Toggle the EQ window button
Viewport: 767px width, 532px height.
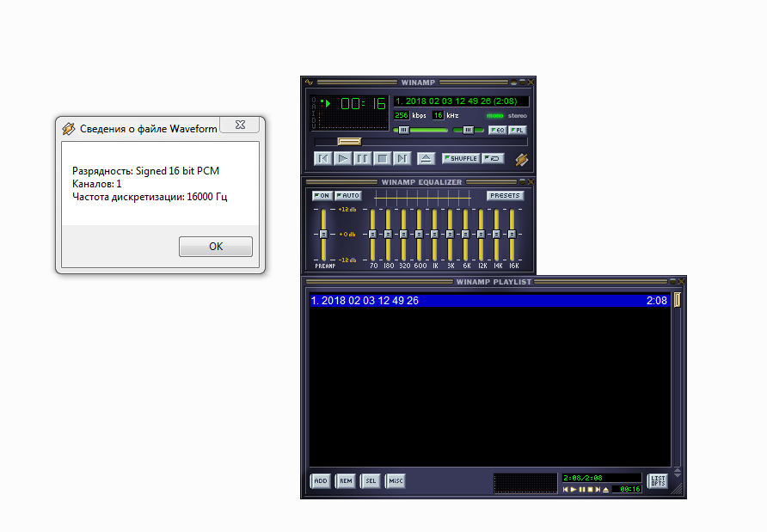(497, 130)
